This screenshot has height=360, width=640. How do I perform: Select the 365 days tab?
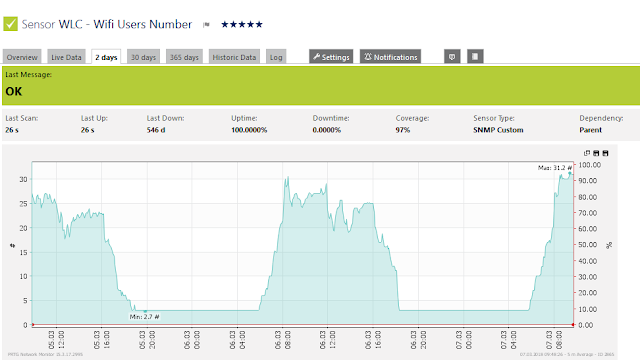184,57
